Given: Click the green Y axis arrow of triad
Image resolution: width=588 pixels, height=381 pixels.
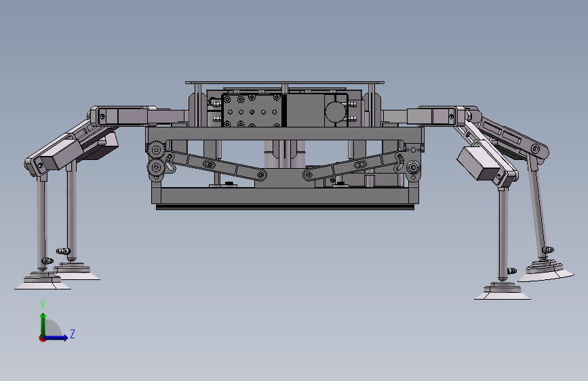Looking at the screenshot, I should [x=43, y=324].
